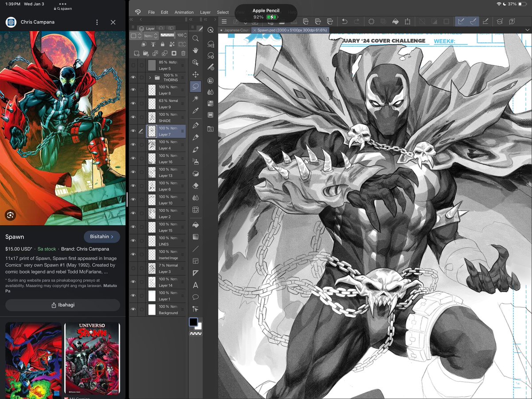
Task: Hide the Background layer eye icon
Action: point(133,309)
